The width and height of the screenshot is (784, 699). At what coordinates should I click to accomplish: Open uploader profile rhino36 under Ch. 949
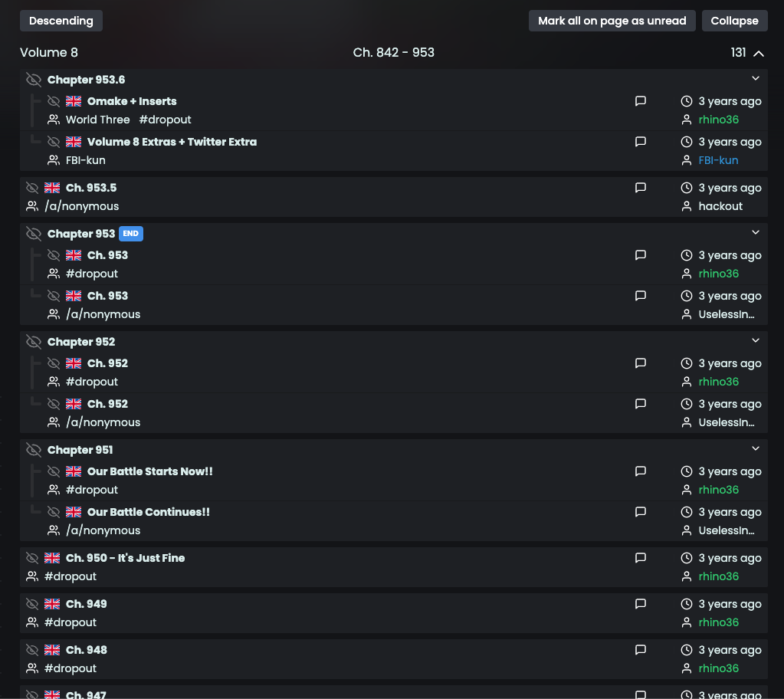(x=718, y=622)
